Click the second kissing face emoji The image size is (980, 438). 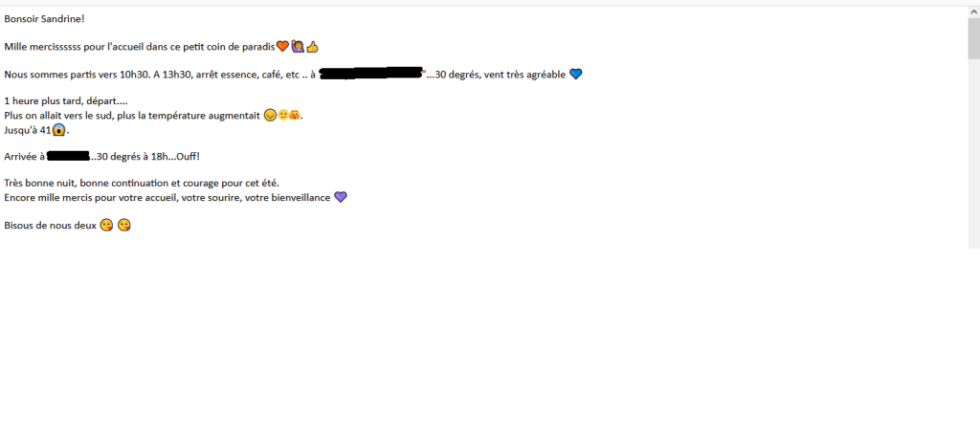tap(124, 225)
